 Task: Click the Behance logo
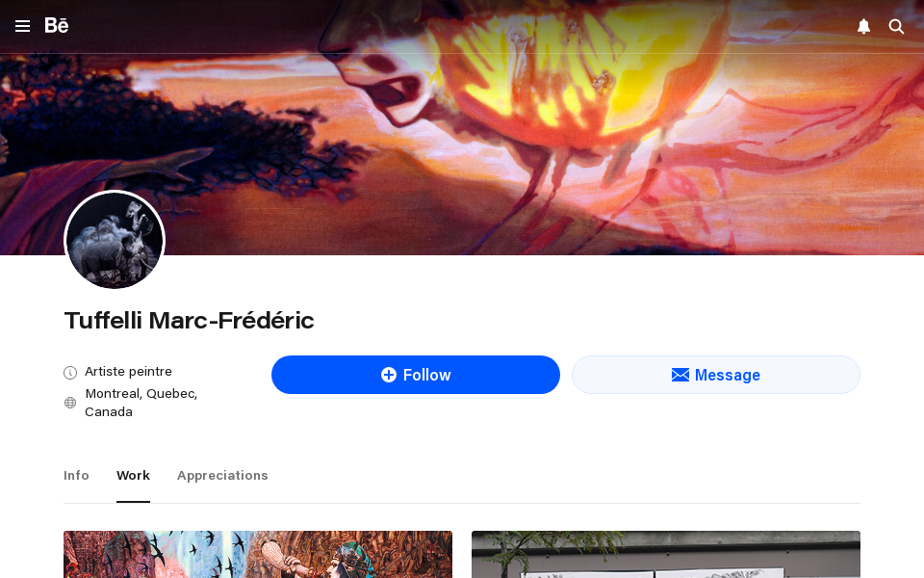57,25
